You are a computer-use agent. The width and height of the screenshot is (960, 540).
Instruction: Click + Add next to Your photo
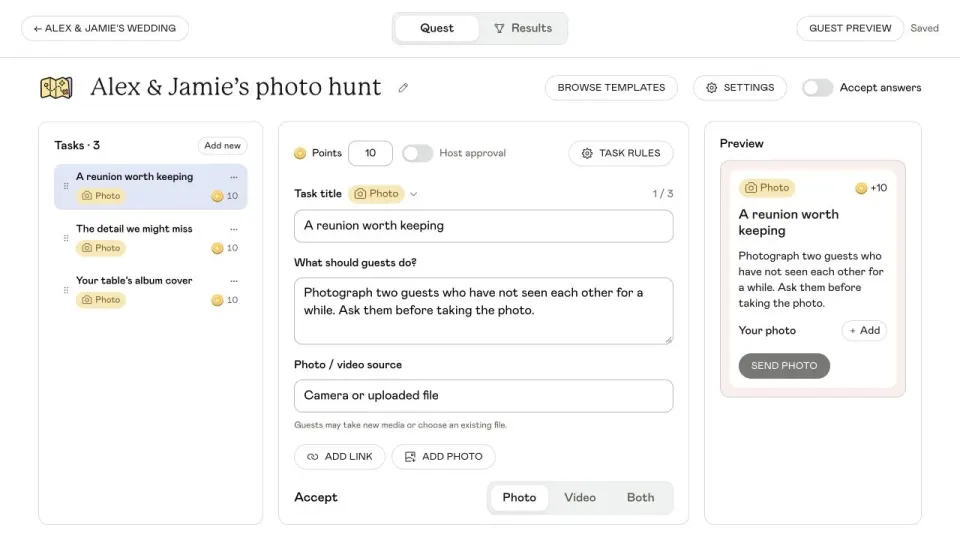pyautogui.click(x=864, y=331)
